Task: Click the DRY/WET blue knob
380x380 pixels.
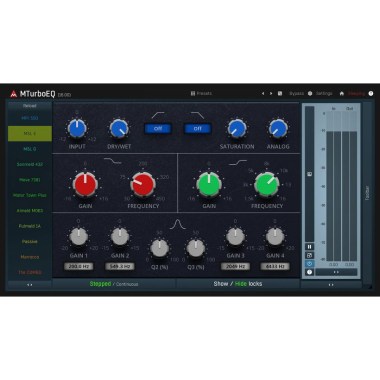Action: (119, 129)
